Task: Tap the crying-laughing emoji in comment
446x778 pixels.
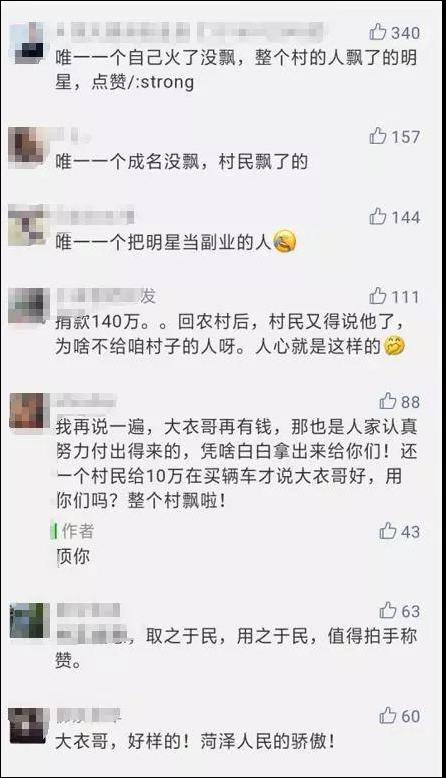Action: pos(284,242)
